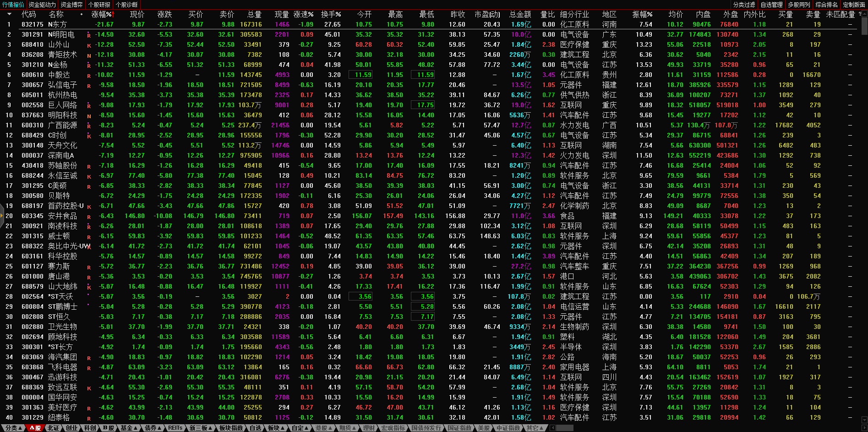Image resolution: width=868 pixels, height=432 pixels.
Task: Switch to the 资金驱动力 tab
Action: click(x=42, y=5)
